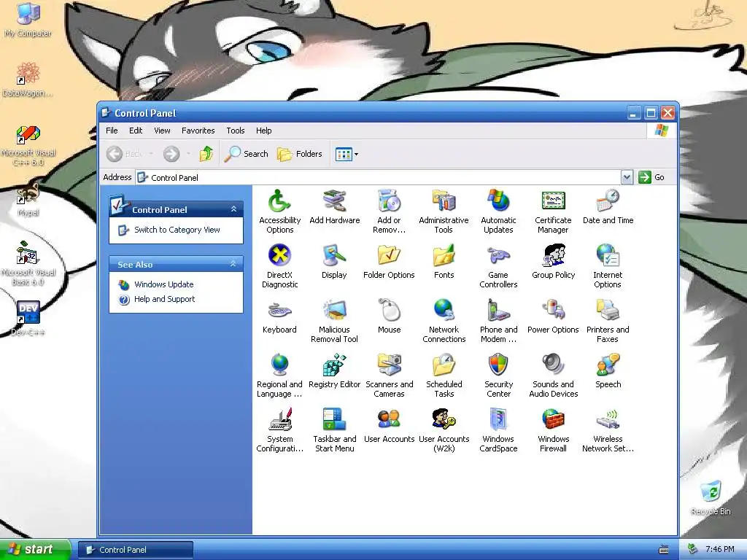Open Security Center shield icon
Screen dimensions: 747x560
coord(498,365)
